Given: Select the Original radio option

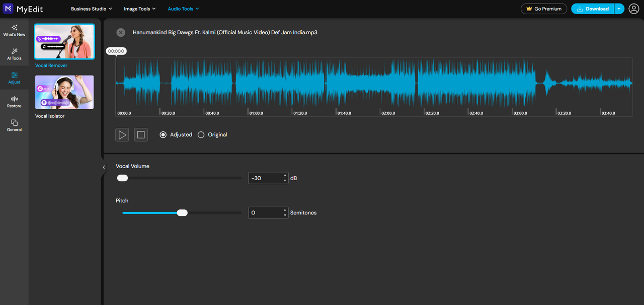Looking at the screenshot, I should tap(201, 135).
